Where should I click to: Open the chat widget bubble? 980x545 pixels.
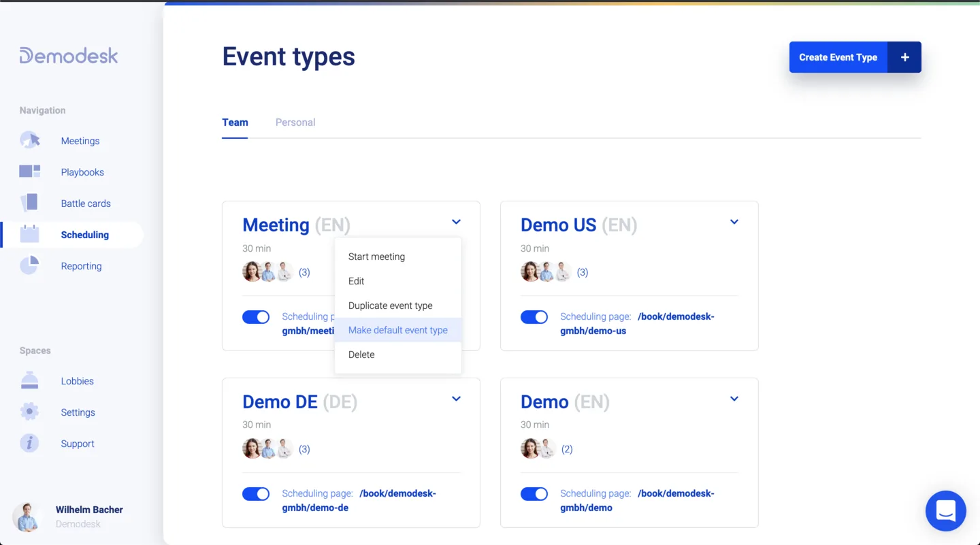tap(946, 511)
